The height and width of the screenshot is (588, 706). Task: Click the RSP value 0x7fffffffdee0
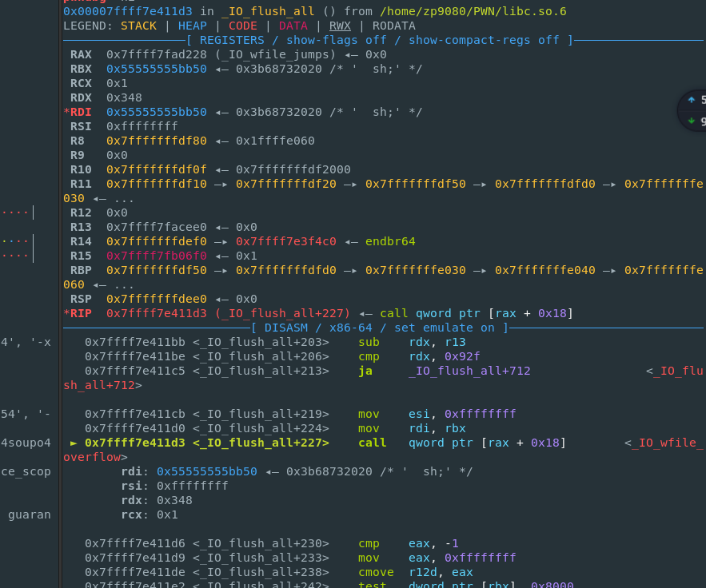click(157, 299)
